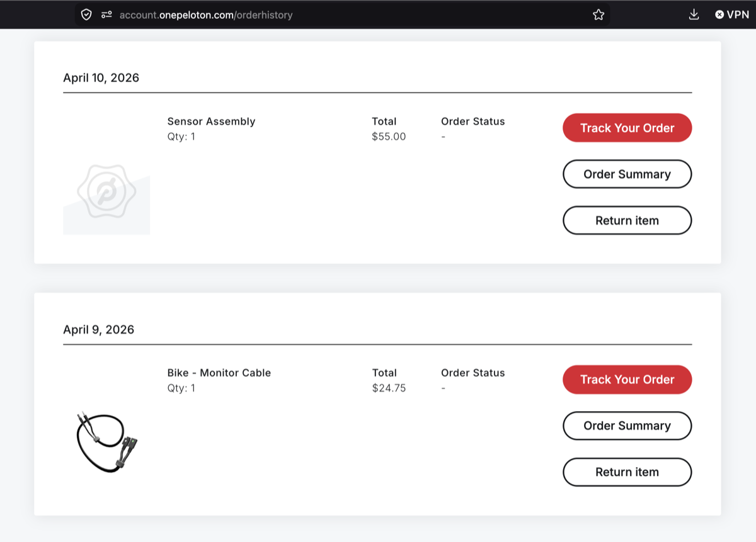Focus the account.onepeloton.com address field
Viewport: 756px width, 542px height.
pyautogui.click(x=342, y=14)
